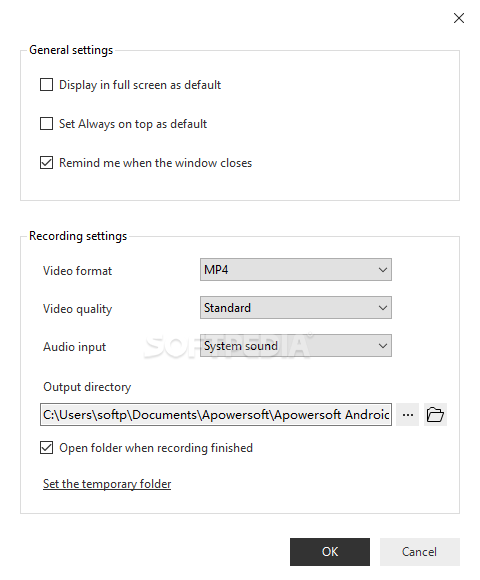Screen dimensions: 480x580
Task: Click the Remind me when the window closes label
Action: [155, 163]
